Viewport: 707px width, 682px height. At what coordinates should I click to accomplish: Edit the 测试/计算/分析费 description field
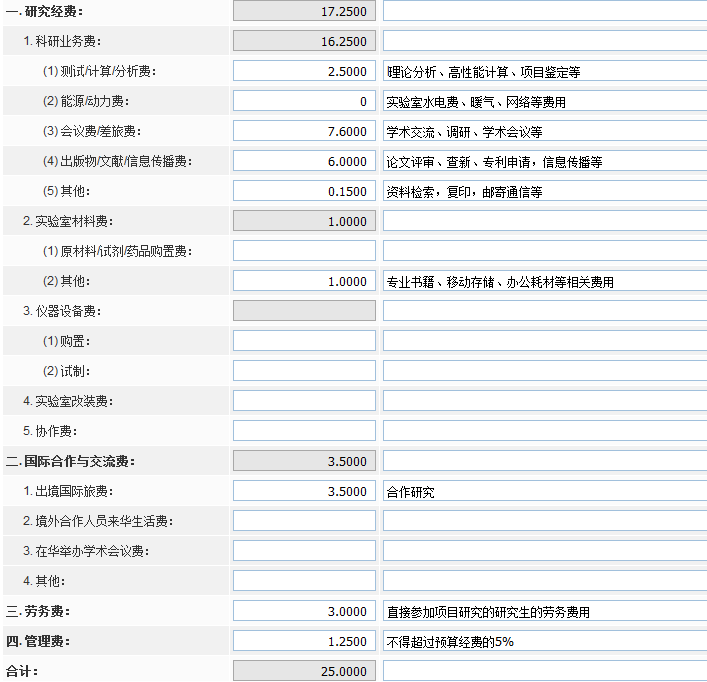point(545,71)
